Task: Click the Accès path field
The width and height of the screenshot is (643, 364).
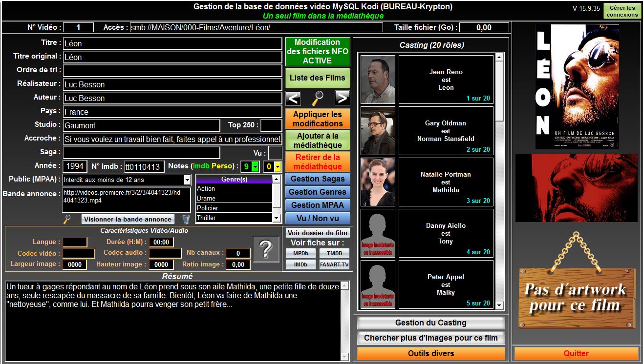Action: click(x=257, y=27)
